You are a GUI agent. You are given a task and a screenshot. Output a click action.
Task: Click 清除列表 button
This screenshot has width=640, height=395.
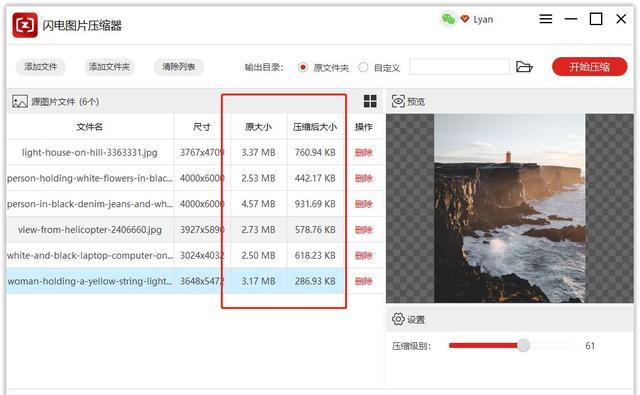(179, 67)
